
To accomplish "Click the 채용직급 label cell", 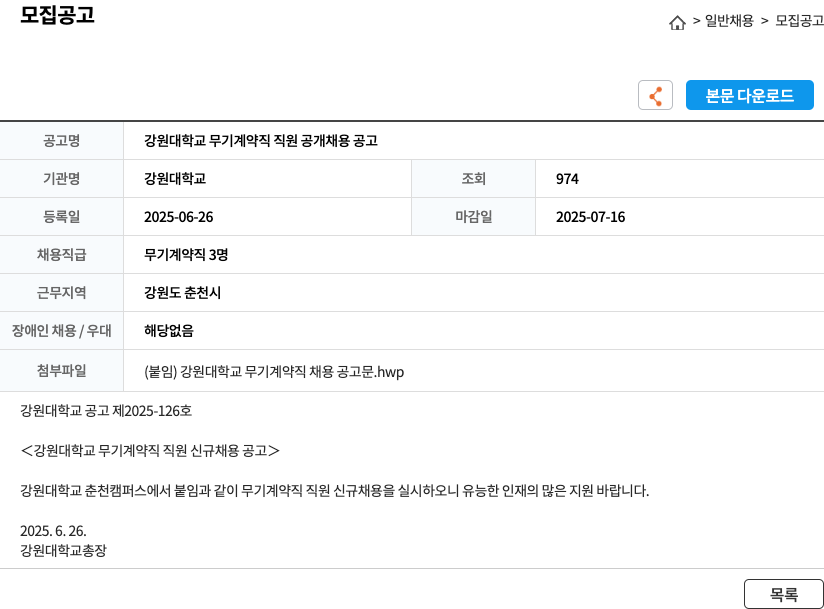I will [x=61, y=254].
